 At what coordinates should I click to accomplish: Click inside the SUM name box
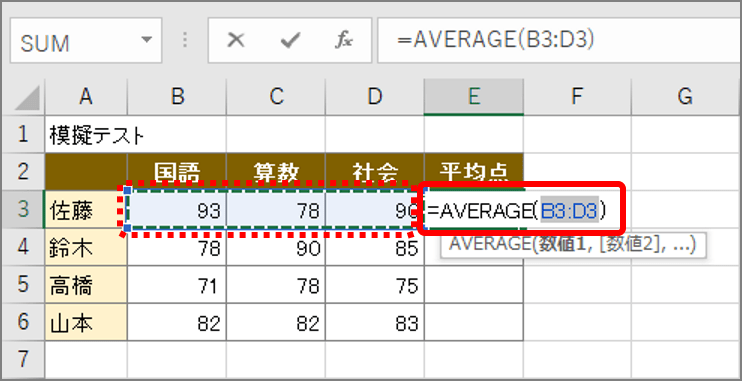point(76,41)
